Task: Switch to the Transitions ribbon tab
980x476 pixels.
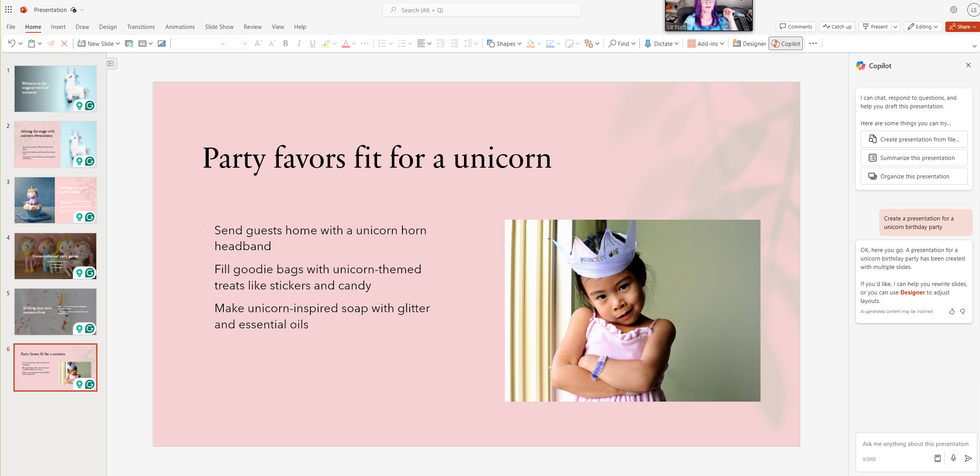Action: 141,27
